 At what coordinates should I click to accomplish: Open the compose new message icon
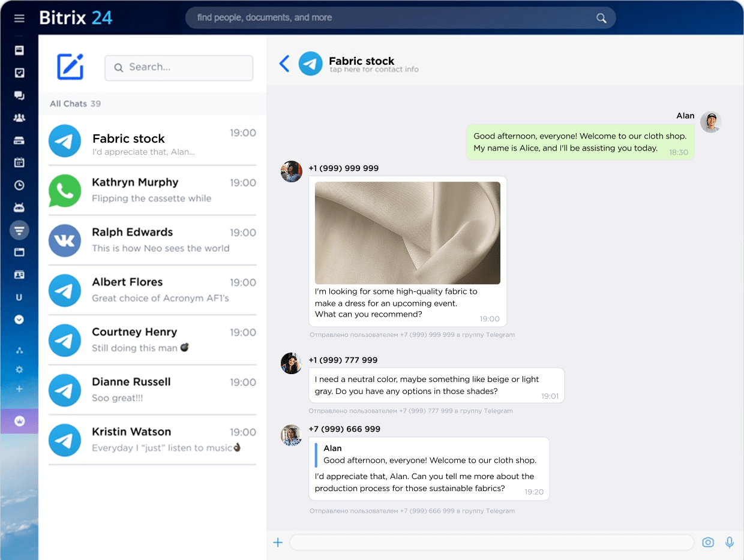click(70, 67)
